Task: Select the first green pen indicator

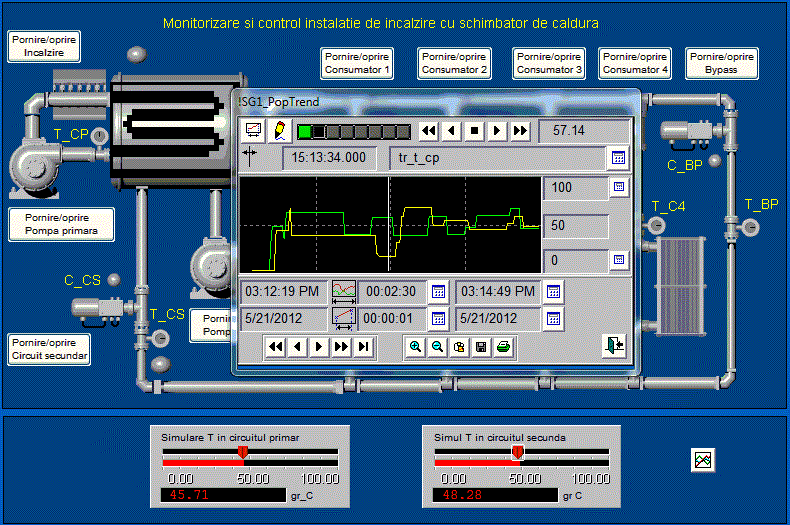Action: click(305, 131)
